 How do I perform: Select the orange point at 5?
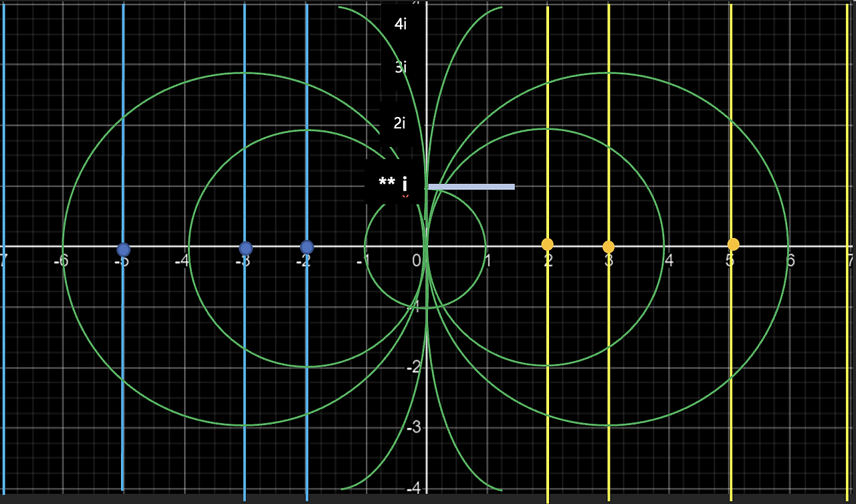tap(733, 244)
